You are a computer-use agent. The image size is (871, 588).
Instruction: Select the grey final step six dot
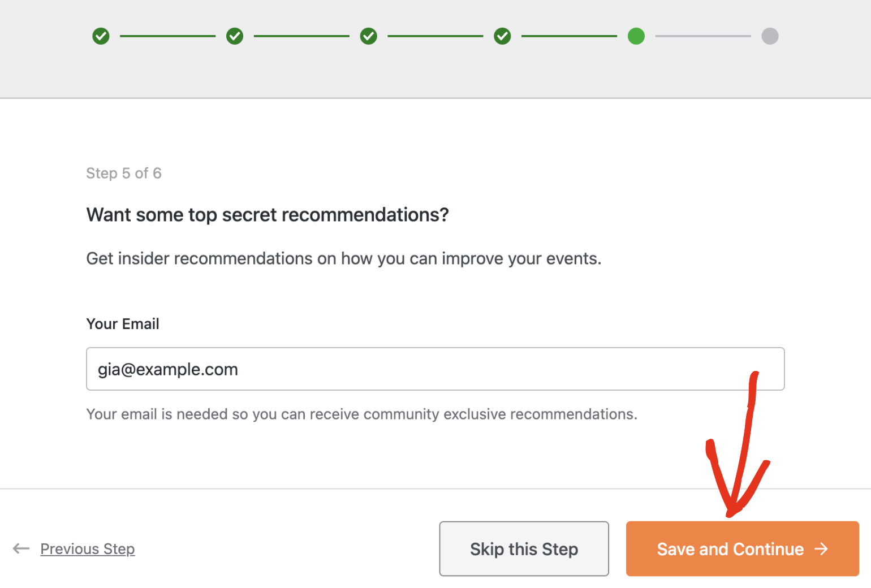pyautogui.click(x=770, y=36)
